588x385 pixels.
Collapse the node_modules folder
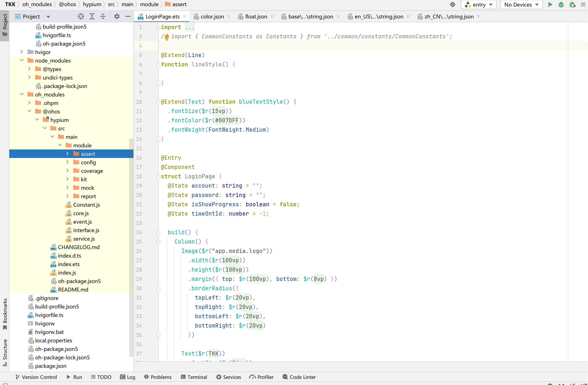click(22, 60)
